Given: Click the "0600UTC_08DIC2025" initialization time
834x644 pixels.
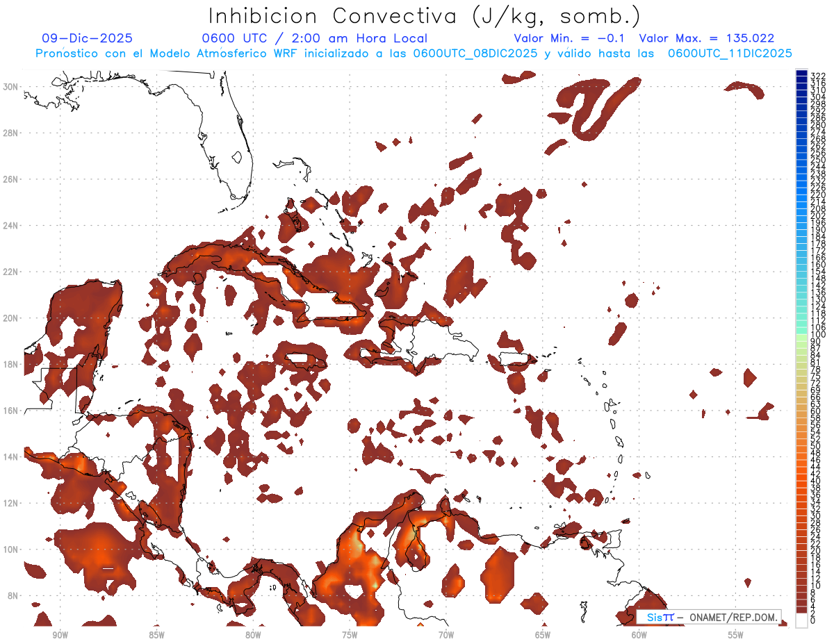Looking at the screenshot, I should pos(475,53).
